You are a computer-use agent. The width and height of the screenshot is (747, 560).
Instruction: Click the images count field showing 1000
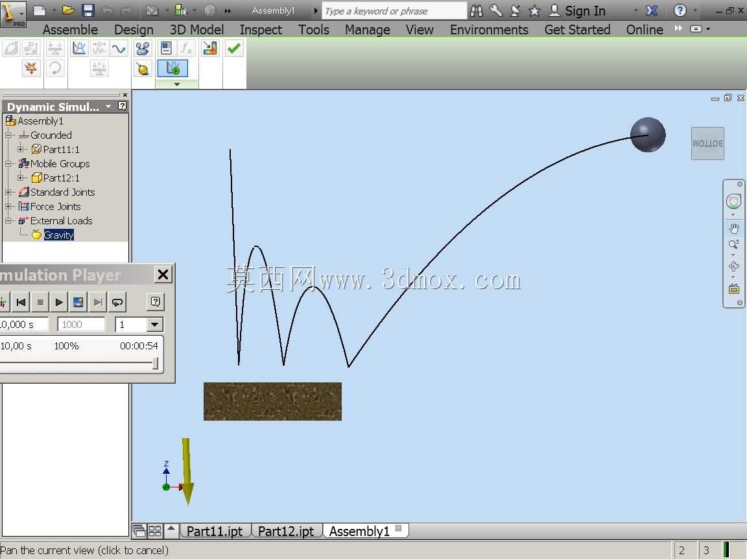click(x=81, y=325)
